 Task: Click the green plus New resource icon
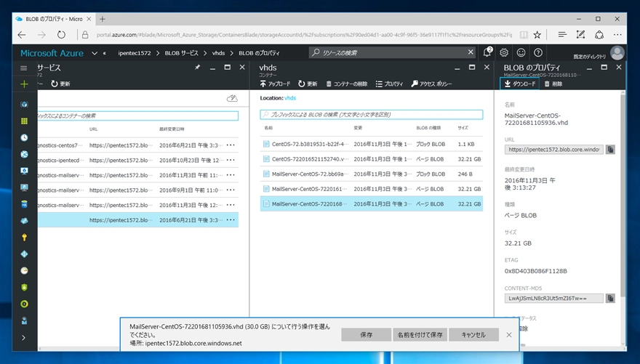[x=24, y=84]
